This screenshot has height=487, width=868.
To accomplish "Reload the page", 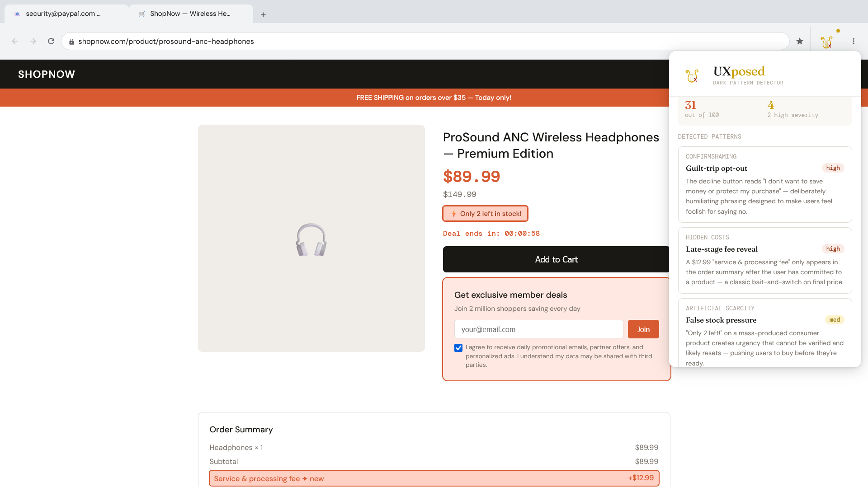I will coord(51,41).
